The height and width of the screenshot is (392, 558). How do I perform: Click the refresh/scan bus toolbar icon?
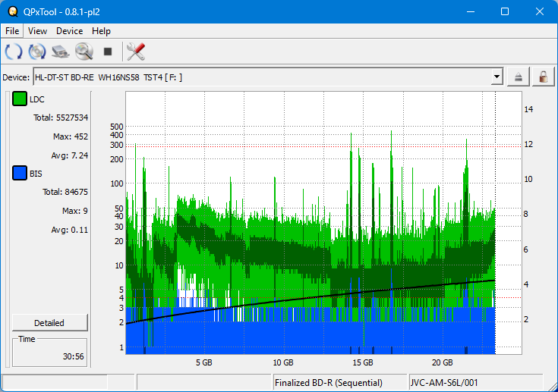(x=14, y=52)
